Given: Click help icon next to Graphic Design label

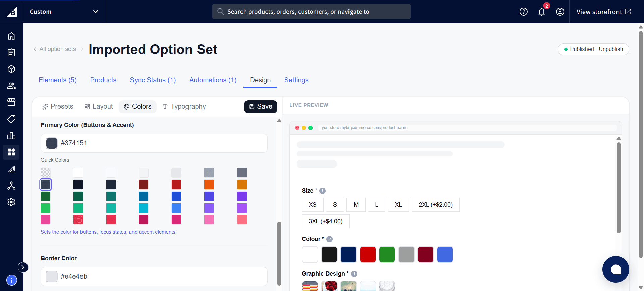Looking at the screenshot, I should (x=354, y=274).
